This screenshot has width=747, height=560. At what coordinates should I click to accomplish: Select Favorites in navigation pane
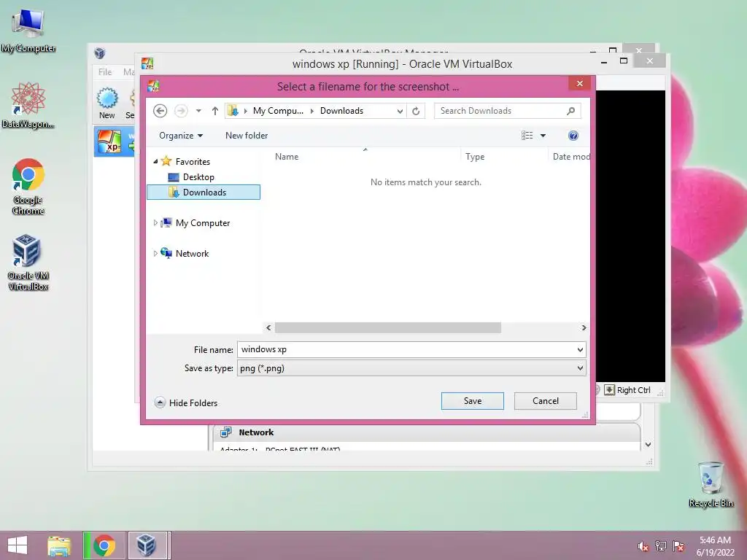point(193,161)
